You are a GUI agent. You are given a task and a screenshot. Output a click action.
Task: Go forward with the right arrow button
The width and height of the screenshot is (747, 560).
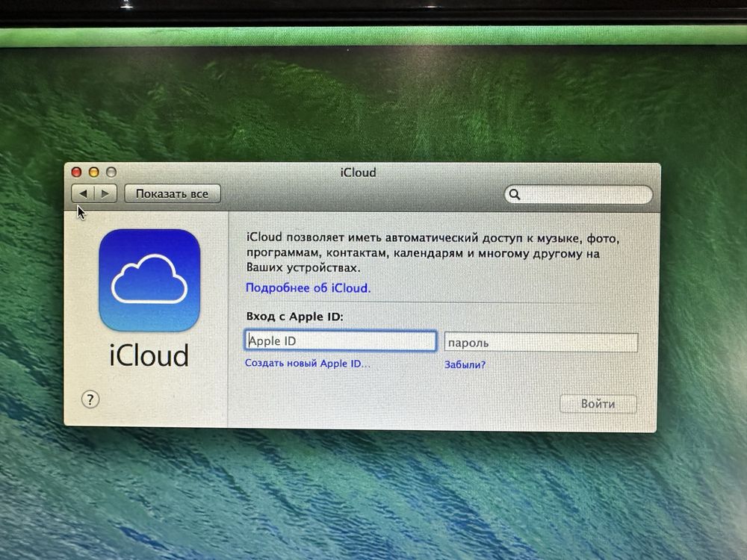[x=105, y=194]
